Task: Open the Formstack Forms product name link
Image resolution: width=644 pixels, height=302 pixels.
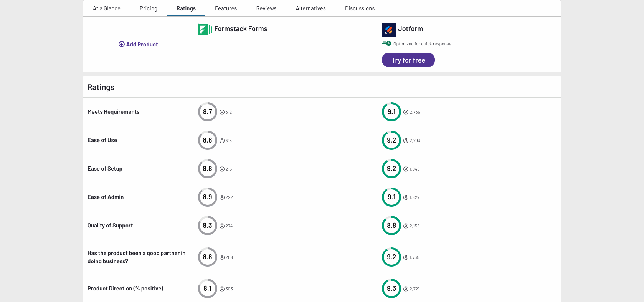Action: (241, 29)
